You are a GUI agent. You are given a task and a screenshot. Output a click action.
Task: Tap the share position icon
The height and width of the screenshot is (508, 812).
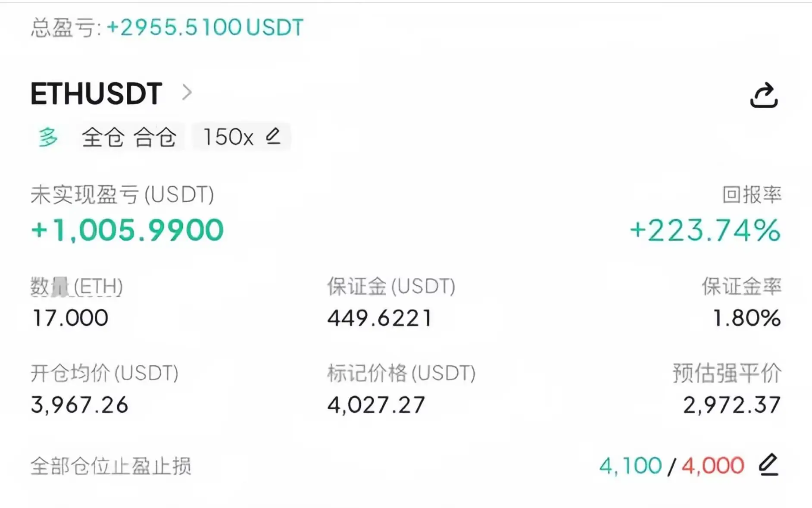764,95
